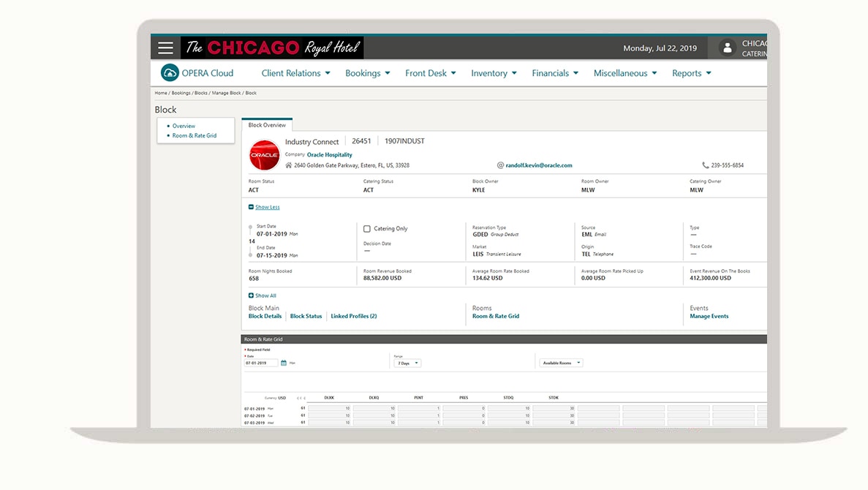
Task: Collapse details with Show Less
Action: click(x=267, y=207)
